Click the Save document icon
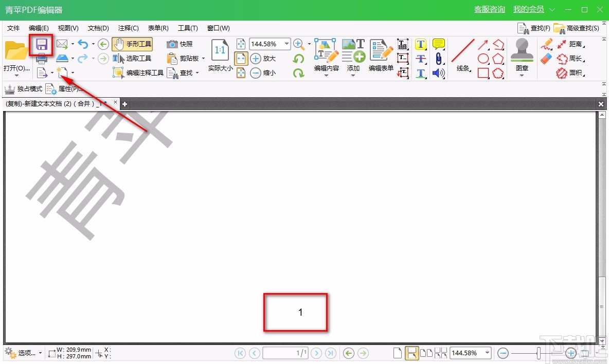Viewport: 609px width, 364px height. click(x=41, y=45)
